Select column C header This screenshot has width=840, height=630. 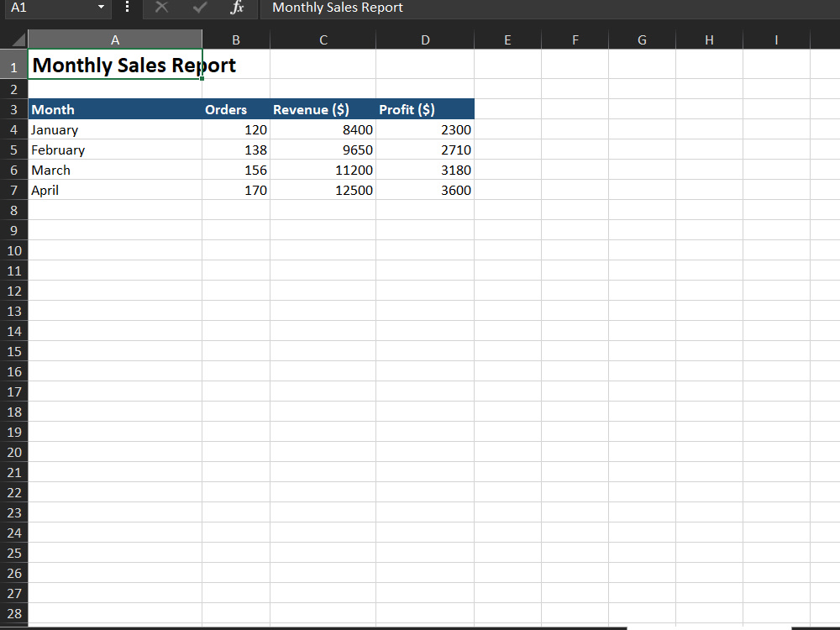[323, 40]
